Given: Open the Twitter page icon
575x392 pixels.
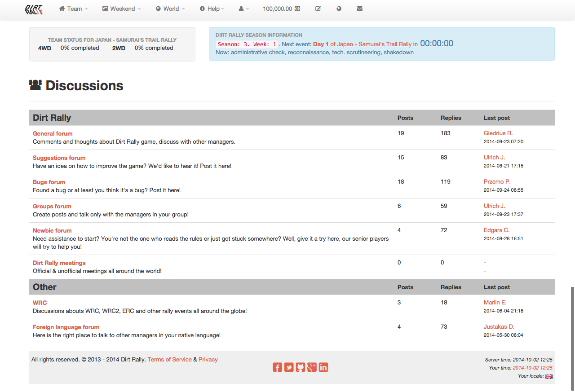Looking at the screenshot, I should [x=289, y=367].
